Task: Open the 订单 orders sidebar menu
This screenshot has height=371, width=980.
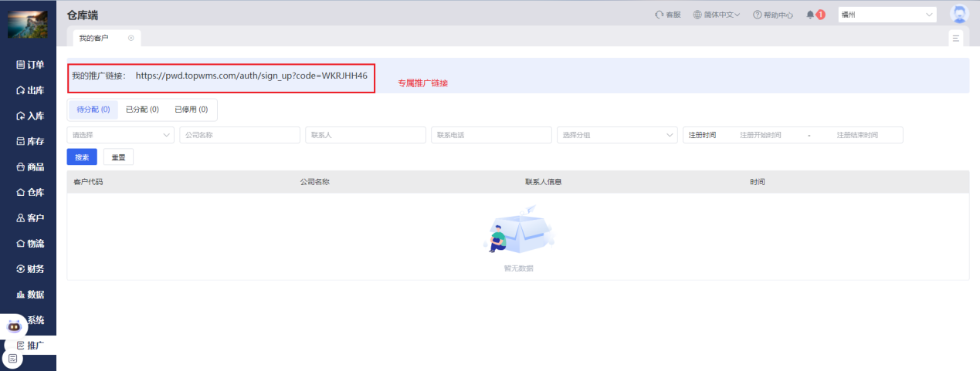Action: [30, 65]
